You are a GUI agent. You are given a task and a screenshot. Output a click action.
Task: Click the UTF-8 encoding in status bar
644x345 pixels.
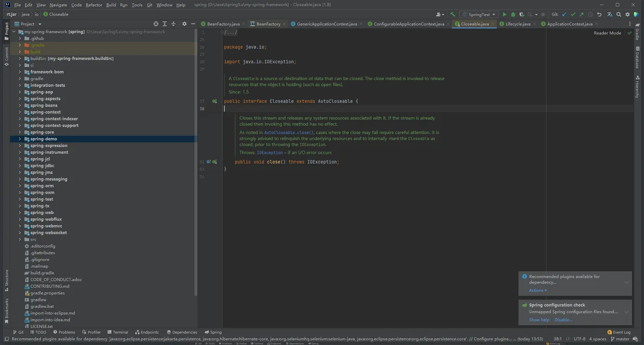pos(580,339)
